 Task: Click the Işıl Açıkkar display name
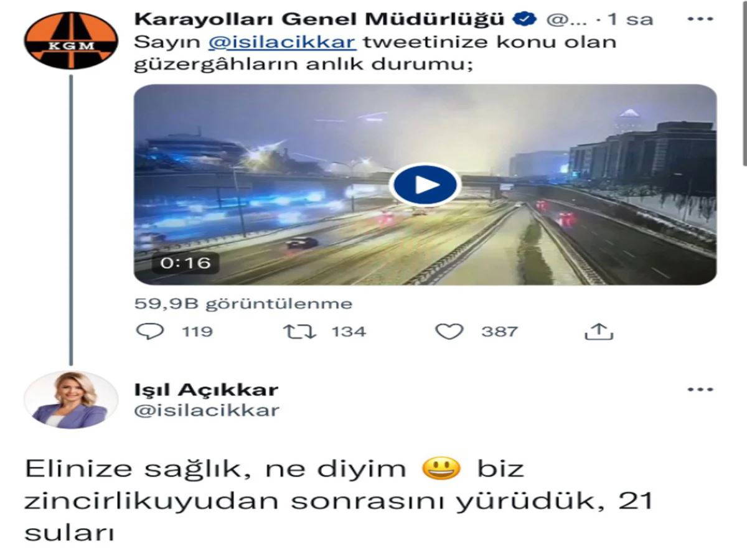point(206,390)
